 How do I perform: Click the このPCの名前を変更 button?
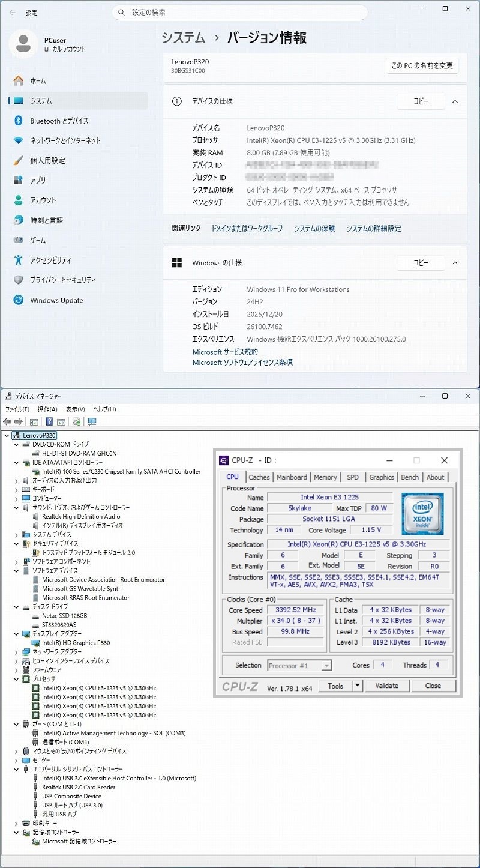tap(422, 65)
